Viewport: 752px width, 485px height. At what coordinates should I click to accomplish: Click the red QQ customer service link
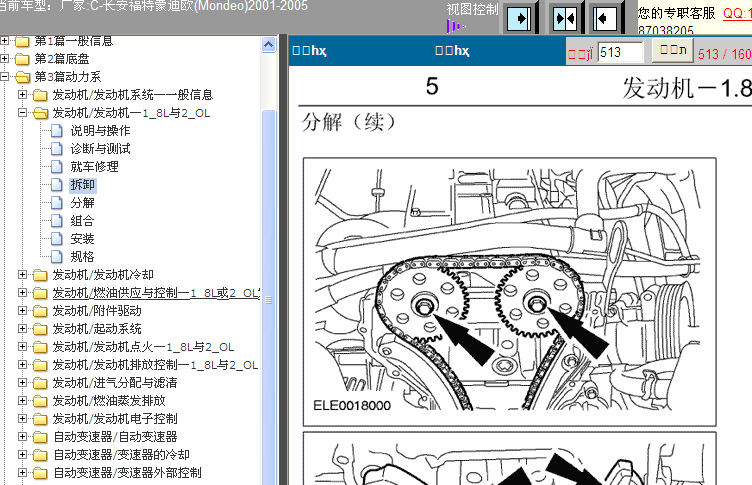737,13
